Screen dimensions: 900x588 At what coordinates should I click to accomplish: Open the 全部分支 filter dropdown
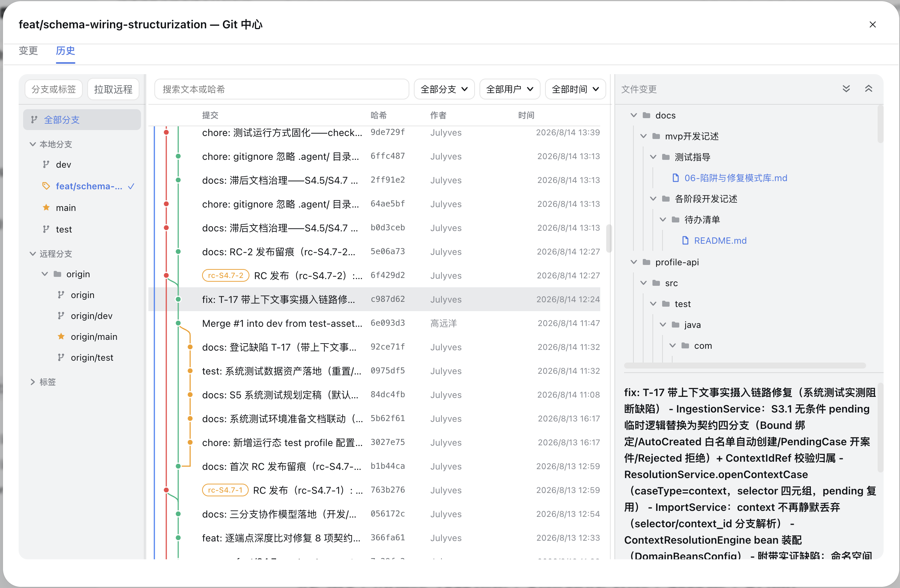444,89
